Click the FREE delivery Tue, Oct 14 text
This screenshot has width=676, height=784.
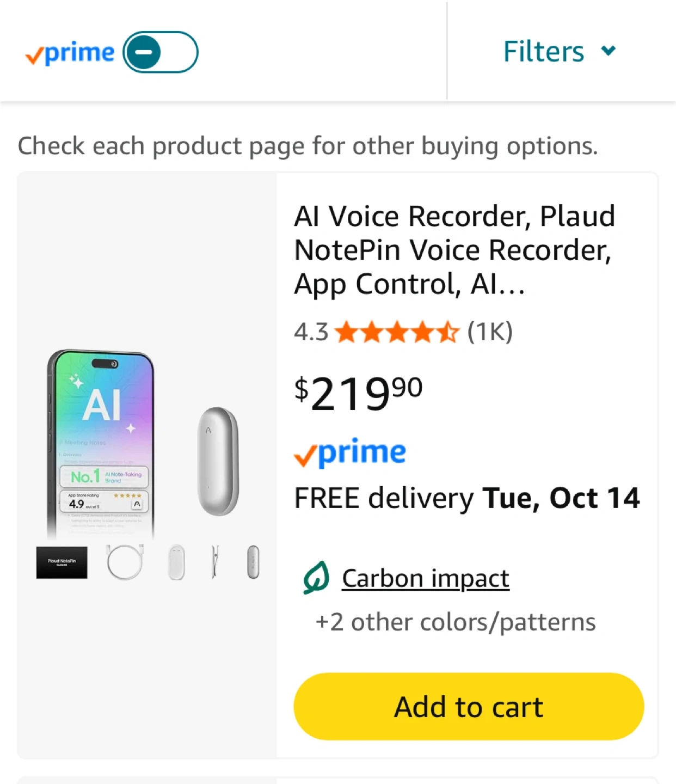click(x=466, y=498)
